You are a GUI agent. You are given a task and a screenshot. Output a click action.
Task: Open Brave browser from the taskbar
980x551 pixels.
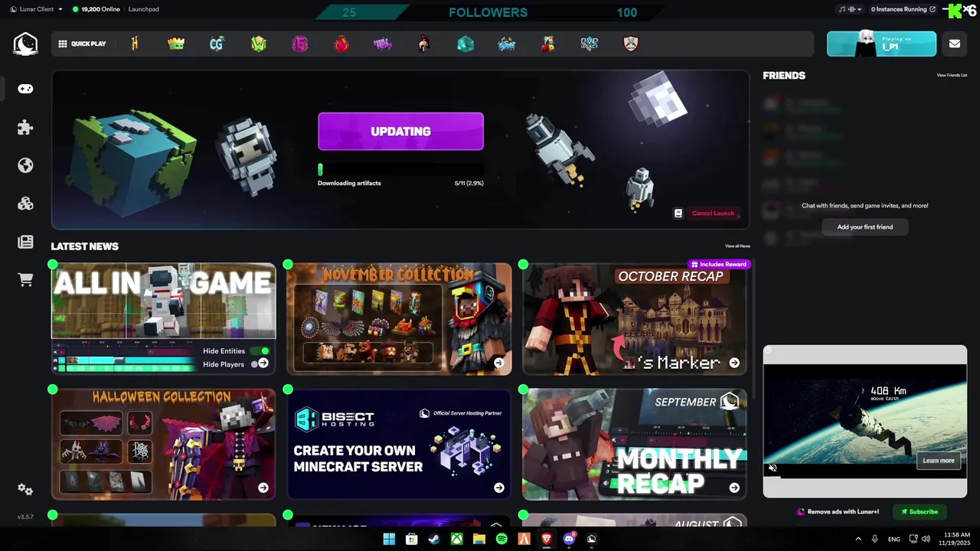coord(547,539)
